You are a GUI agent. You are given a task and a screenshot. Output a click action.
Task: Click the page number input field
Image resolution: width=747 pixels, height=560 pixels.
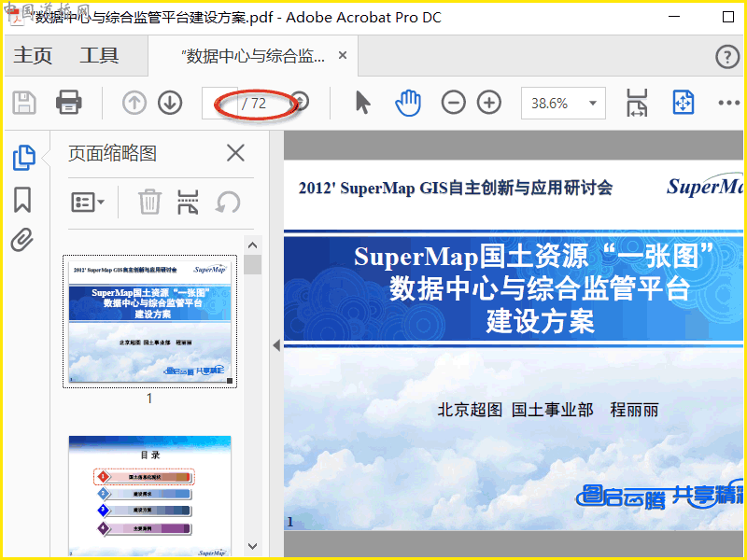[219, 103]
